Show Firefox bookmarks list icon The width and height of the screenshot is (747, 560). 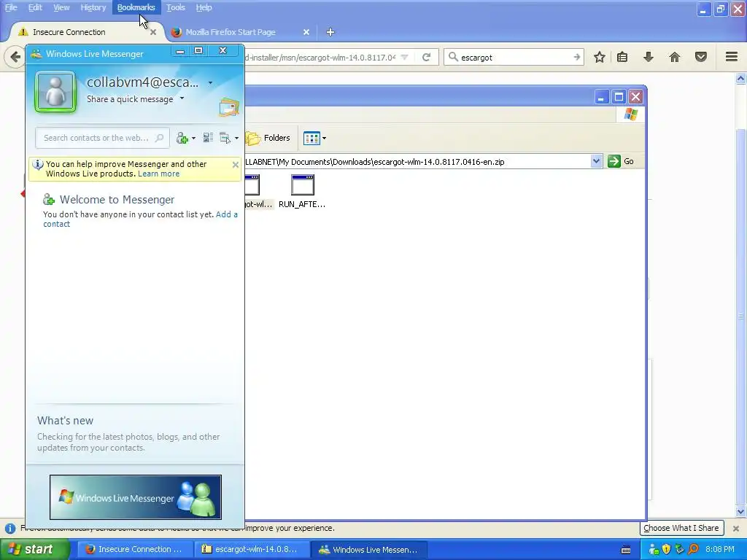click(622, 57)
